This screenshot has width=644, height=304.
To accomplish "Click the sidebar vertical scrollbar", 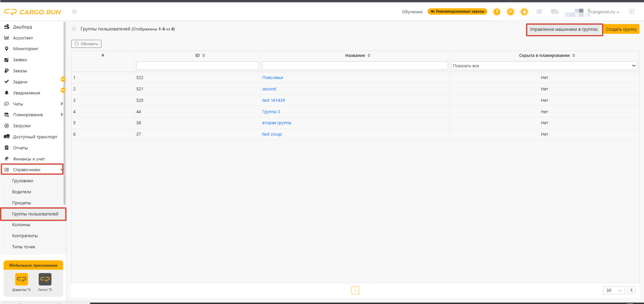I will (64, 114).
